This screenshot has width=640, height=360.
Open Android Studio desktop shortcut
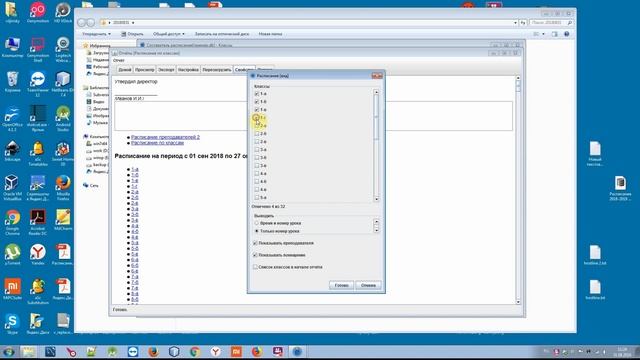point(63,118)
